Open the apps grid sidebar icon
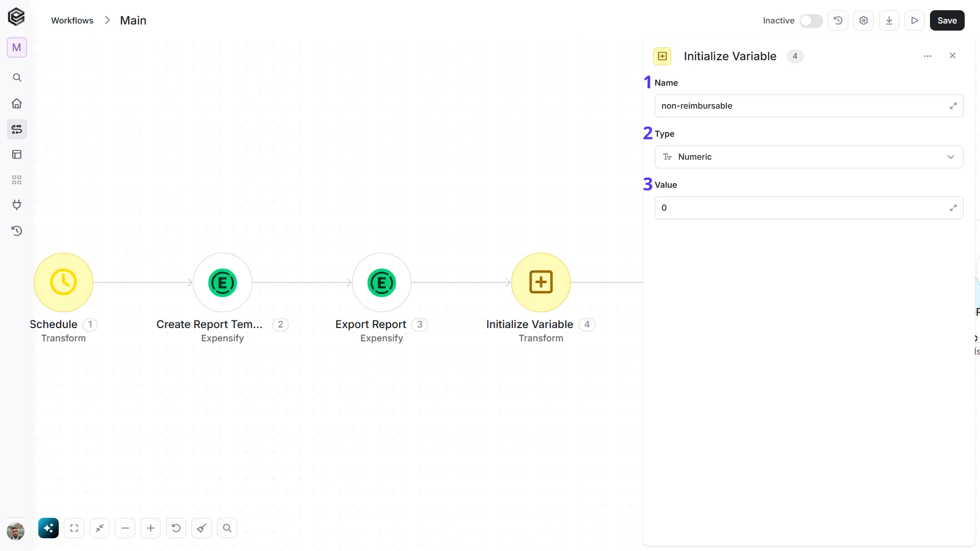Image resolution: width=980 pixels, height=551 pixels. (x=17, y=180)
